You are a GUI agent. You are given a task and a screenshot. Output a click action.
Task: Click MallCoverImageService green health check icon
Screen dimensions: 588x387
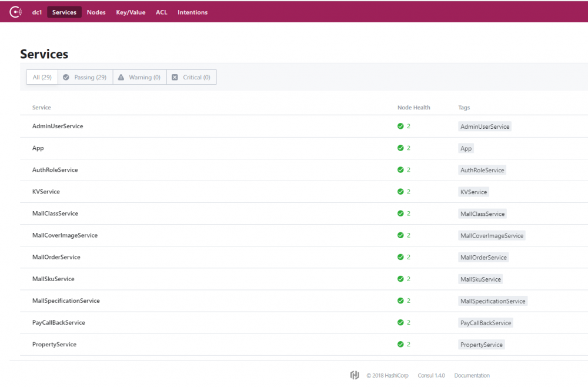400,235
